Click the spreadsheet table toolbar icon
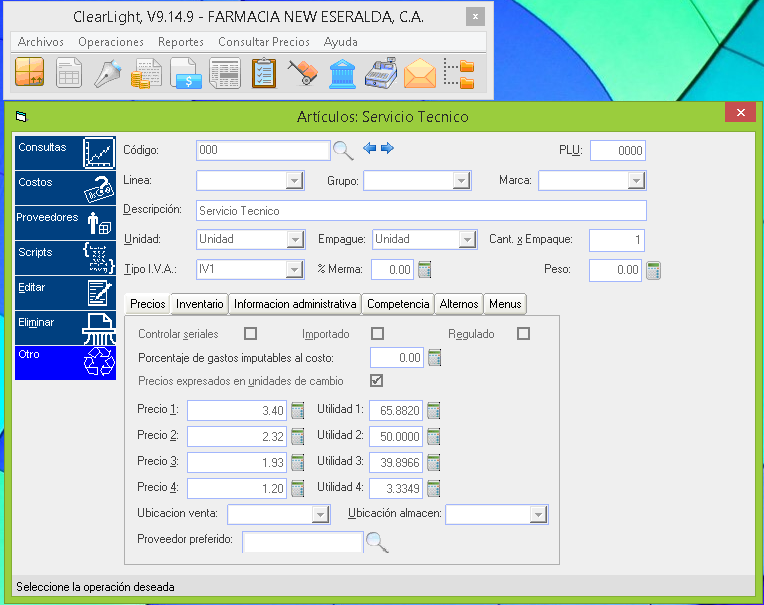This screenshot has height=605, width=764. coord(69,73)
